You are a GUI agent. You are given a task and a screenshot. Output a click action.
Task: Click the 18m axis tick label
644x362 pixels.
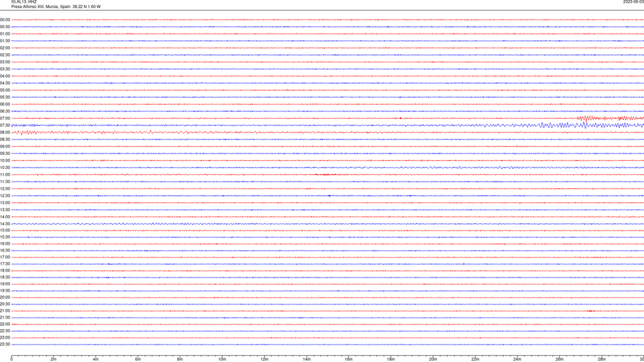391,359
